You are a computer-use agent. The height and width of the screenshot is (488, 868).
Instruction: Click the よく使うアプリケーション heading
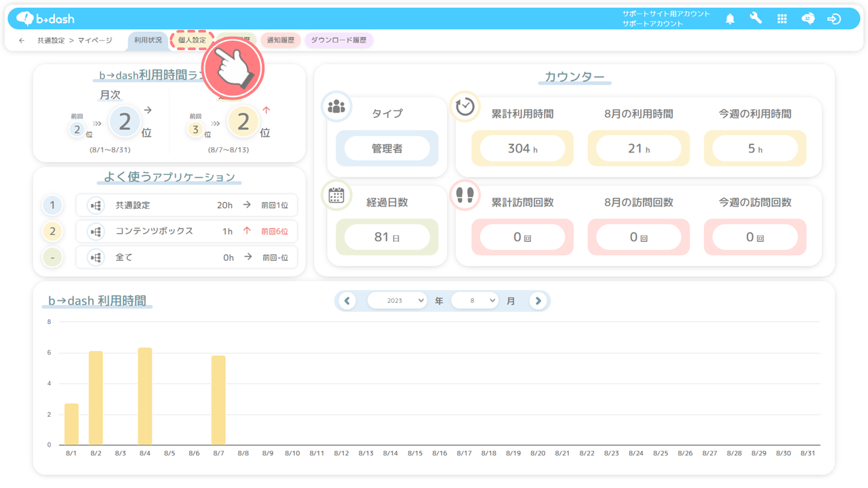170,177
